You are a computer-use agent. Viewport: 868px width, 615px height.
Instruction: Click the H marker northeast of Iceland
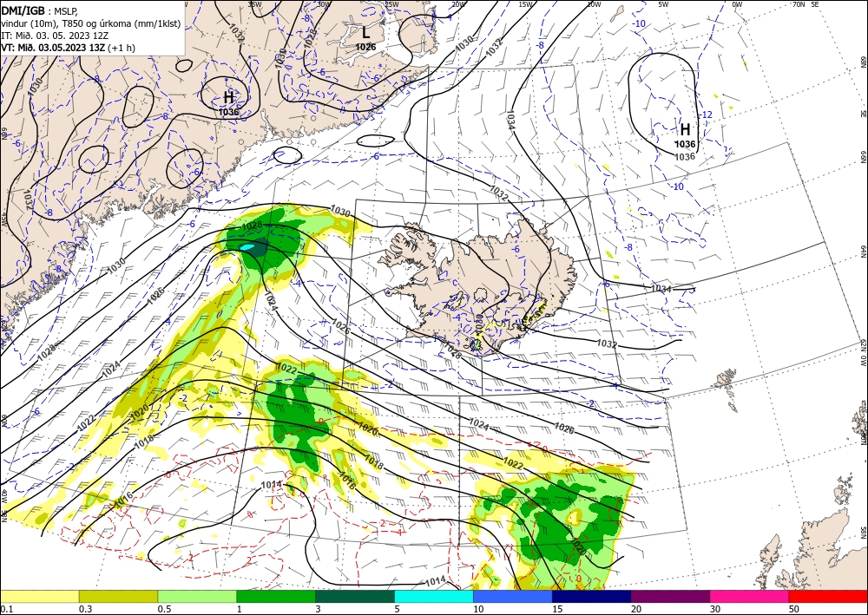pyautogui.click(x=686, y=130)
